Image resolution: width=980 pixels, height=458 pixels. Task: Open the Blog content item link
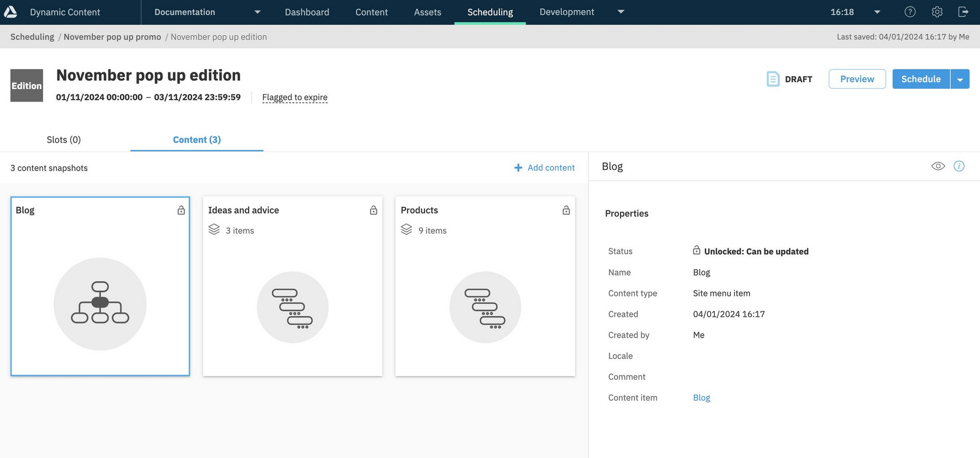coord(701,398)
